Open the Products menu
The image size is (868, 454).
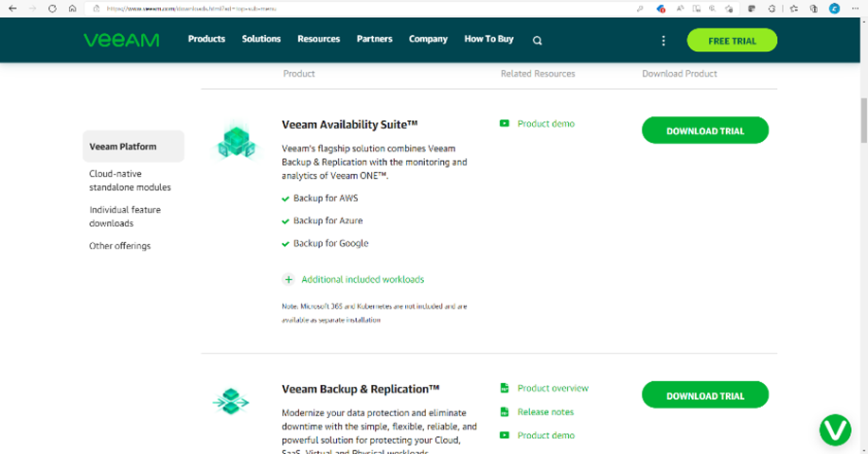click(206, 39)
